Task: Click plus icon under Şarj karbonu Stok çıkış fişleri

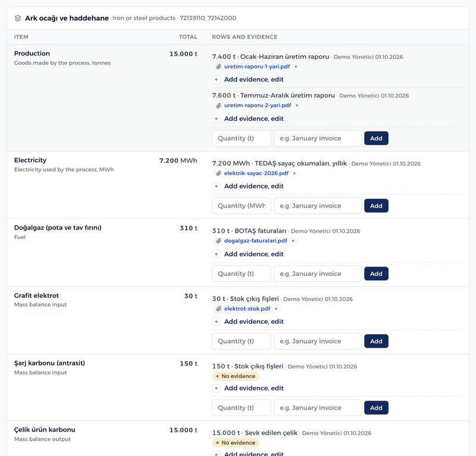Action: 216,388
